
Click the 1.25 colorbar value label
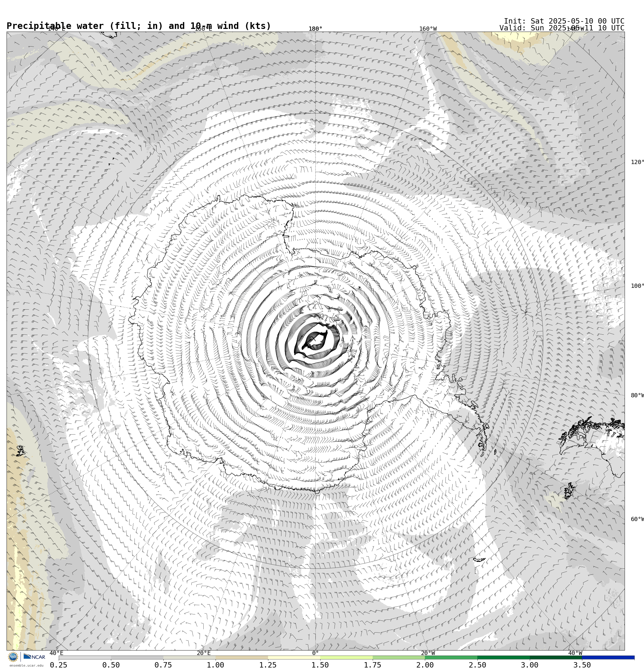268,665
